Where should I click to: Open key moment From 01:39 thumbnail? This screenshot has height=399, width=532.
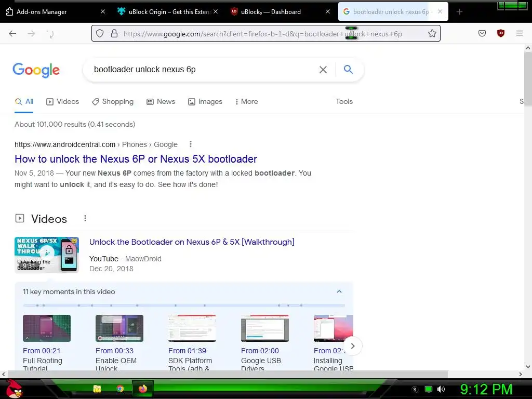192,328
